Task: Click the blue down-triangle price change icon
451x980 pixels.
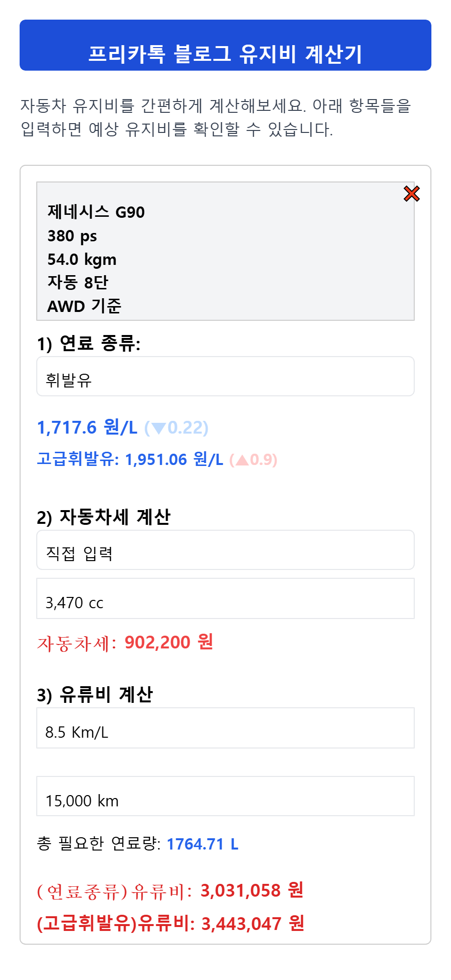Action: 158,428
